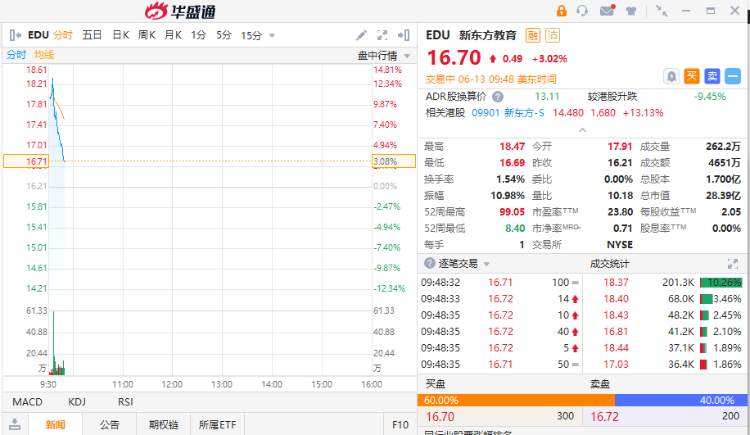Image resolution: width=750 pixels, height=435 pixels.
Task: Click the bid price 16.70 row
Action: tap(499, 416)
